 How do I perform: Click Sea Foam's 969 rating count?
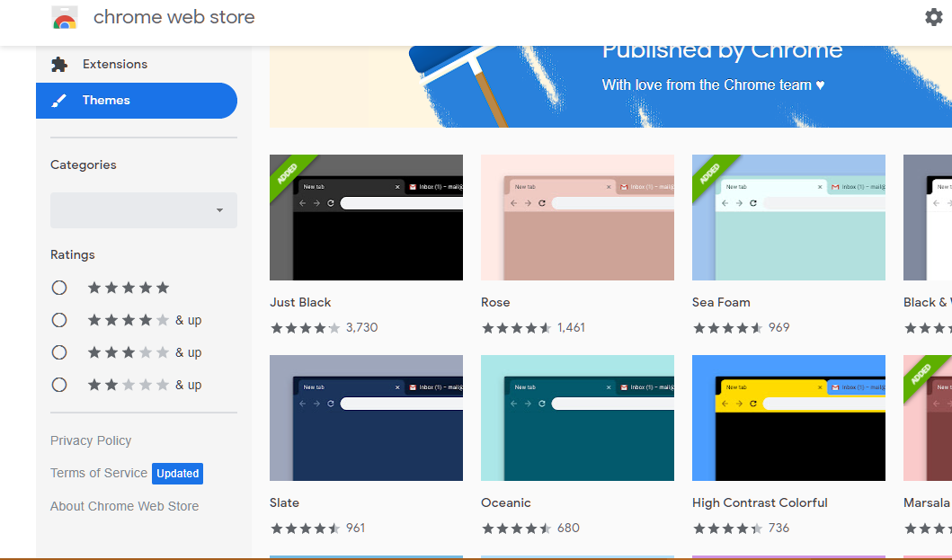(x=779, y=327)
